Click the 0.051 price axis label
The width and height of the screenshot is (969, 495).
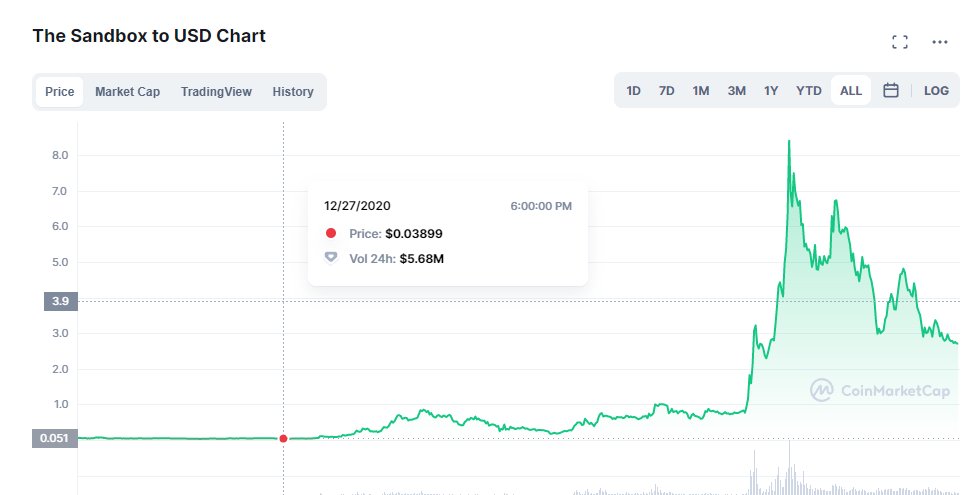55,439
